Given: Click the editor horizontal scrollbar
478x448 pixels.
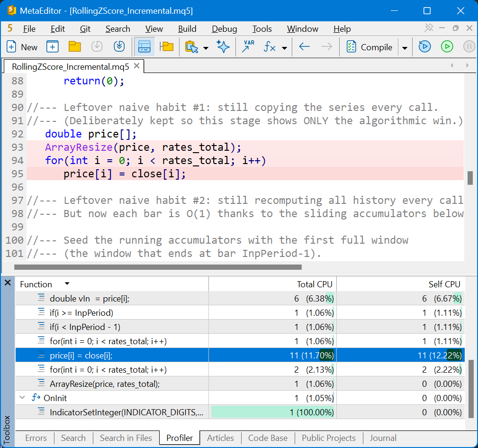Looking at the screenshot, I should coord(158,267).
